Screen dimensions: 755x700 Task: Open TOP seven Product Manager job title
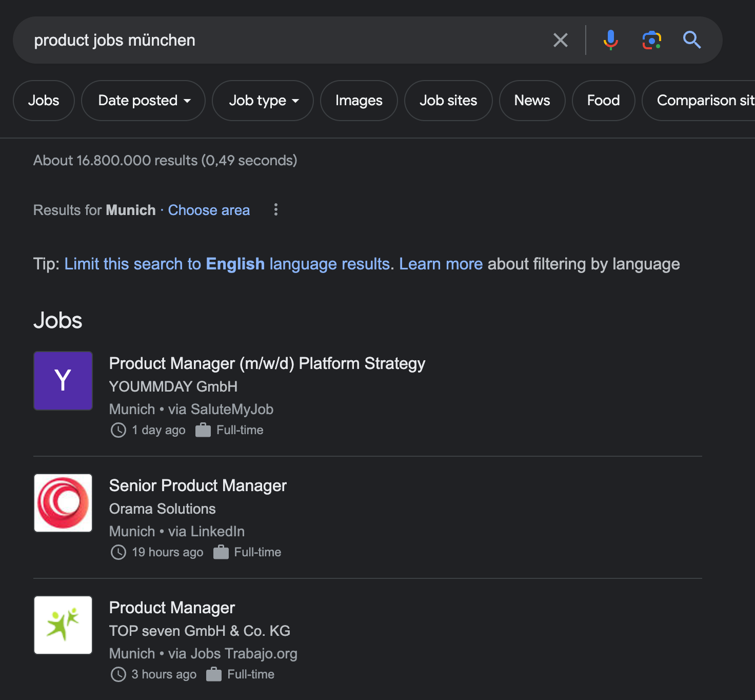(x=172, y=608)
